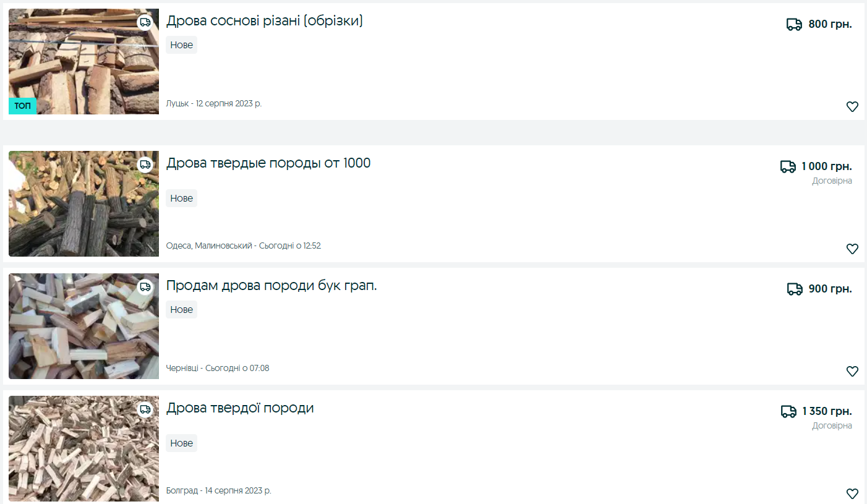This screenshot has width=867, height=504.
Task: Open listing Дрова соснові різані (обрізки)
Action: pos(265,21)
